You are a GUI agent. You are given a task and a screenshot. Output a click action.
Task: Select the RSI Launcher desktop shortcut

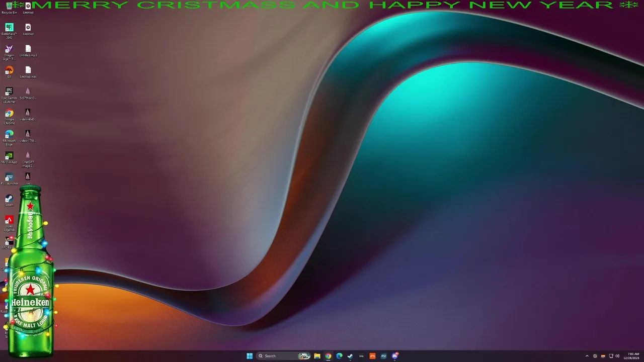pyautogui.click(x=9, y=179)
